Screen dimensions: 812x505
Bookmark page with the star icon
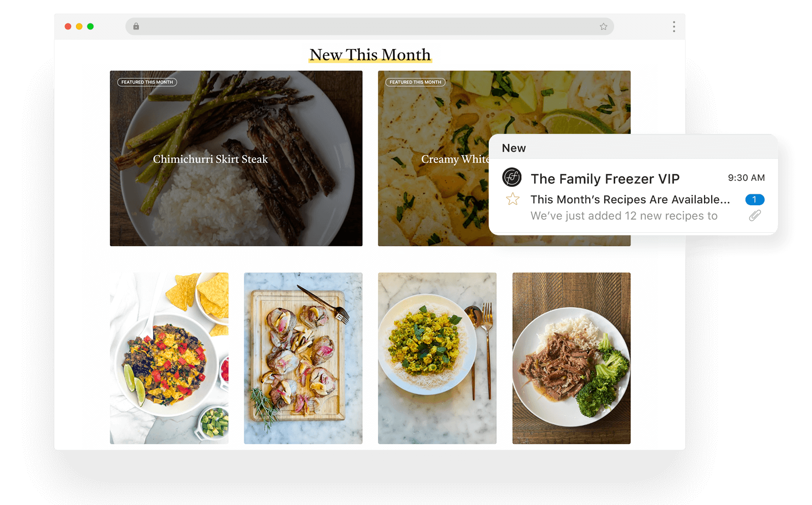coord(603,26)
